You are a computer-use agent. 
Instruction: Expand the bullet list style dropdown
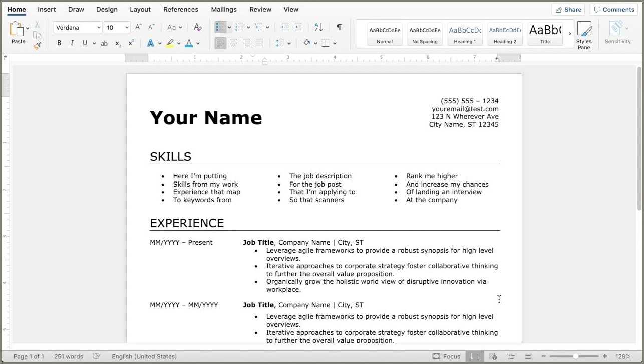[229, 27]
